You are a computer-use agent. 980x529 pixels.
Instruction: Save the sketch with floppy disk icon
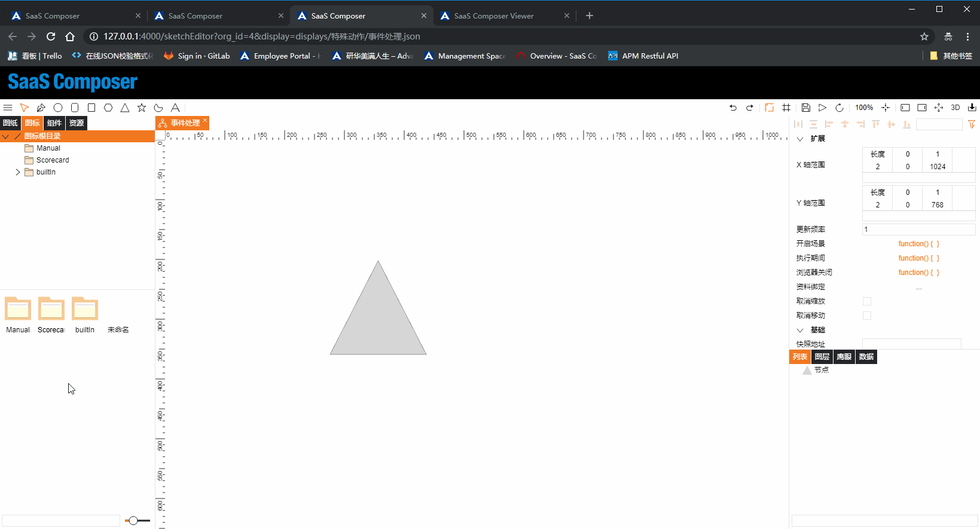coord(806,108)
